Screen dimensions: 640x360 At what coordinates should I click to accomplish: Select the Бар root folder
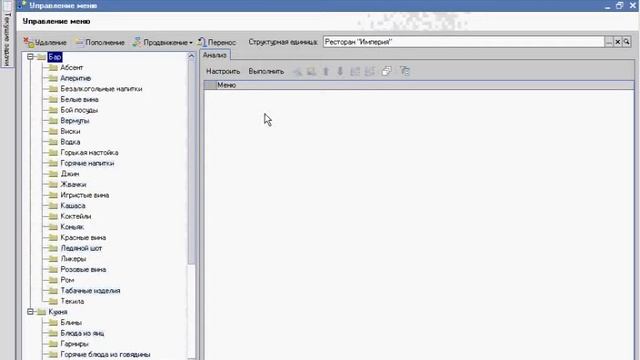coord(55,57)
